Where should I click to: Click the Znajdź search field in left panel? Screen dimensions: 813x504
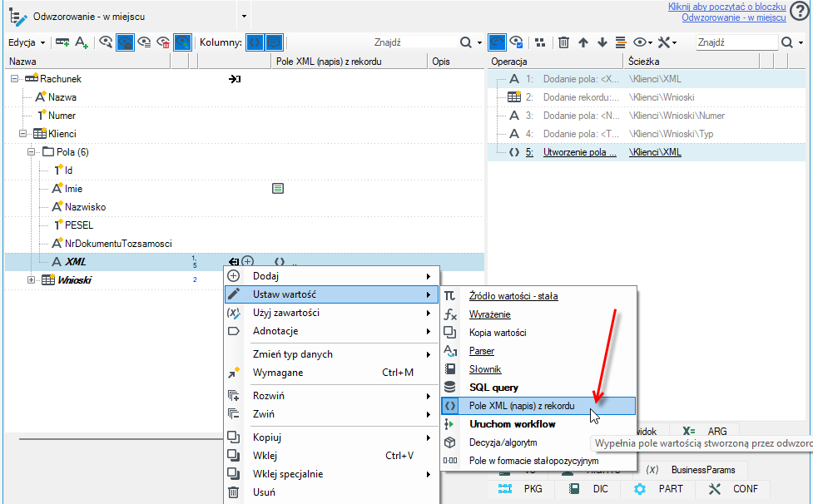tap(414, 42)
